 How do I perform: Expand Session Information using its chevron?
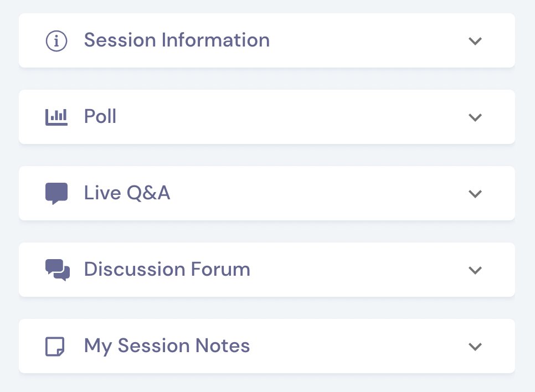click(x=475, y=41)
